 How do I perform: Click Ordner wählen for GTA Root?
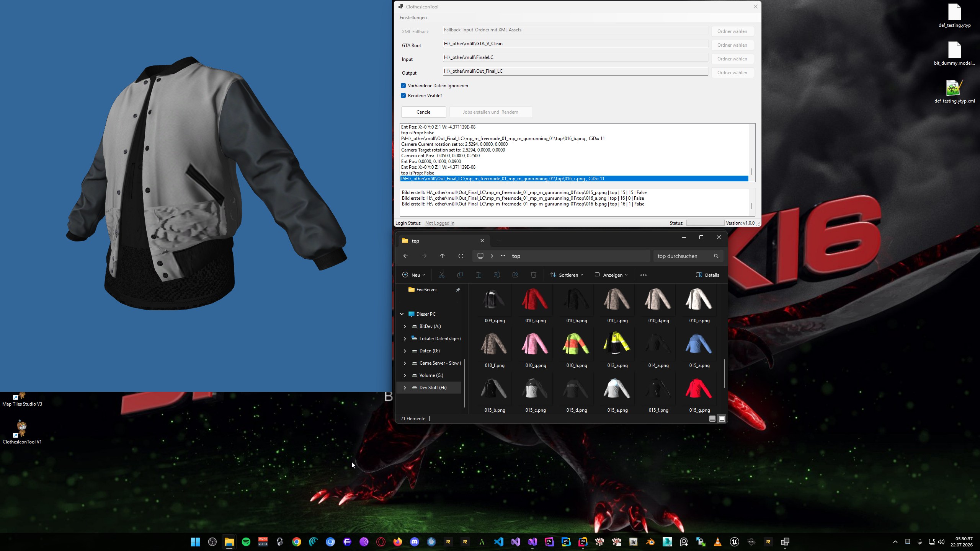(x=732, y=45)
